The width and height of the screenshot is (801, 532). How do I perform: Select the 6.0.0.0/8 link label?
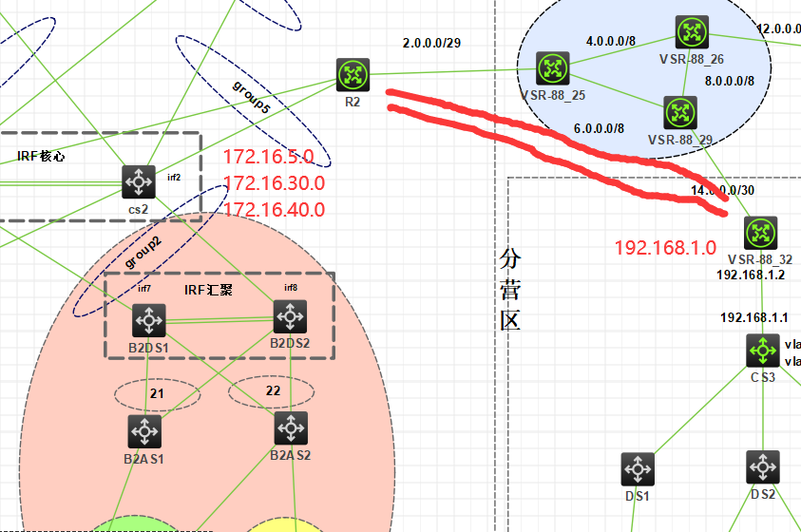point(599,128)
